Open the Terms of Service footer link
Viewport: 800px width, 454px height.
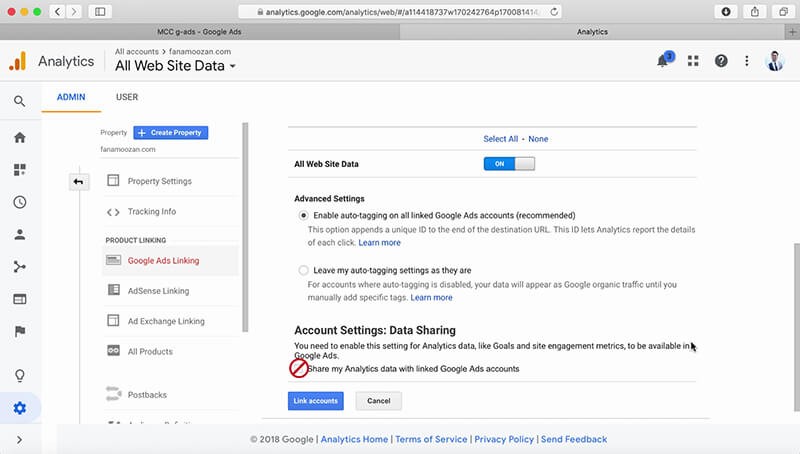click(x=431, y=439)
